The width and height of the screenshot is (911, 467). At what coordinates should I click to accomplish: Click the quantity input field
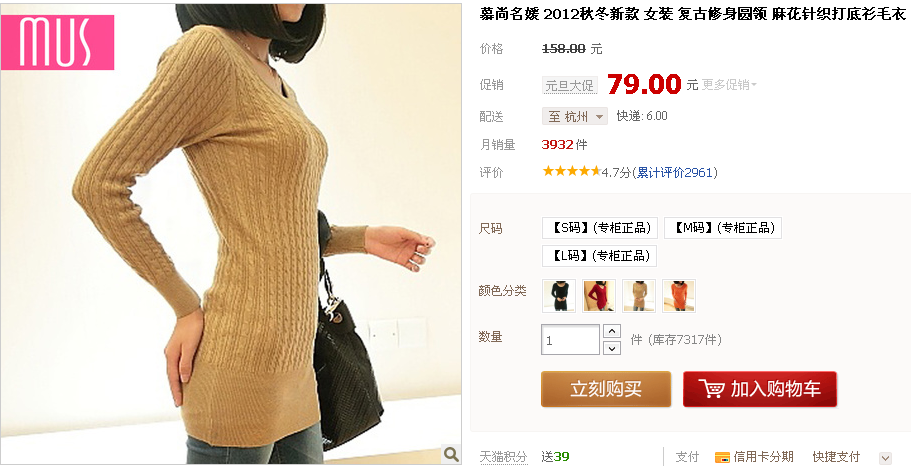[x=571, y=340]
